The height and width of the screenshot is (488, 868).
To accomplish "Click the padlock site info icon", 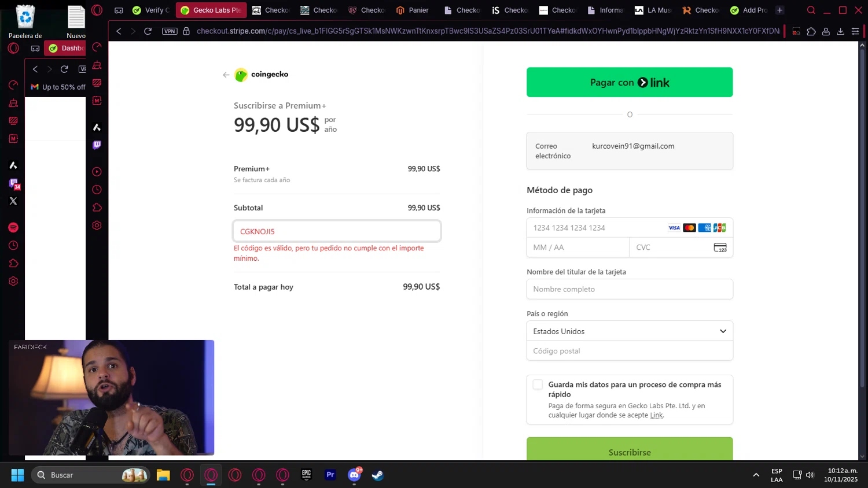I will tap(186, 31).
